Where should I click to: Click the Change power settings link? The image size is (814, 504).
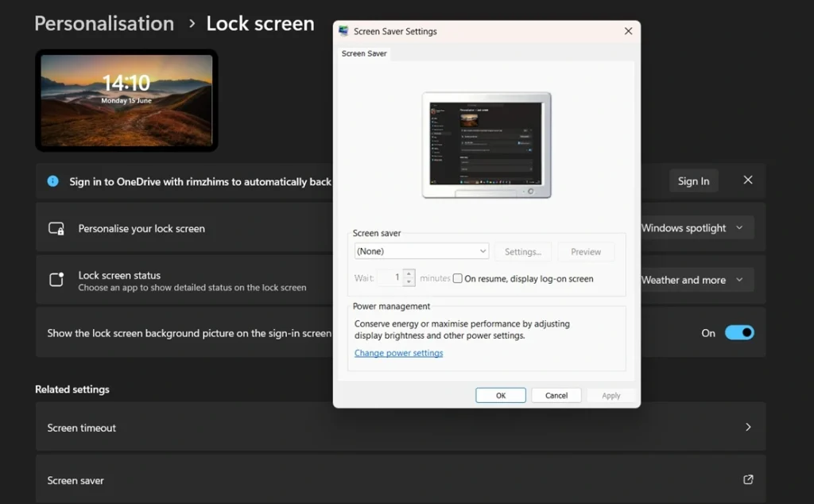398,353
